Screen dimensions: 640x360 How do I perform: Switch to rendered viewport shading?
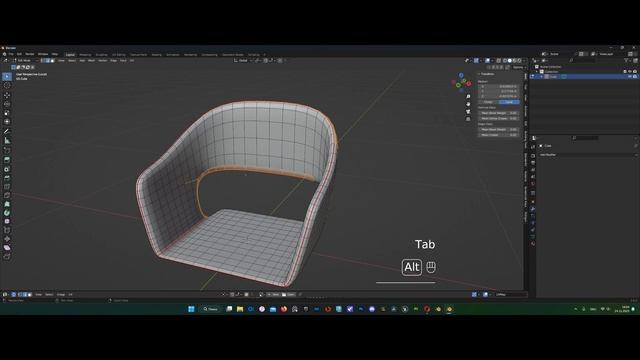point(519,60)
